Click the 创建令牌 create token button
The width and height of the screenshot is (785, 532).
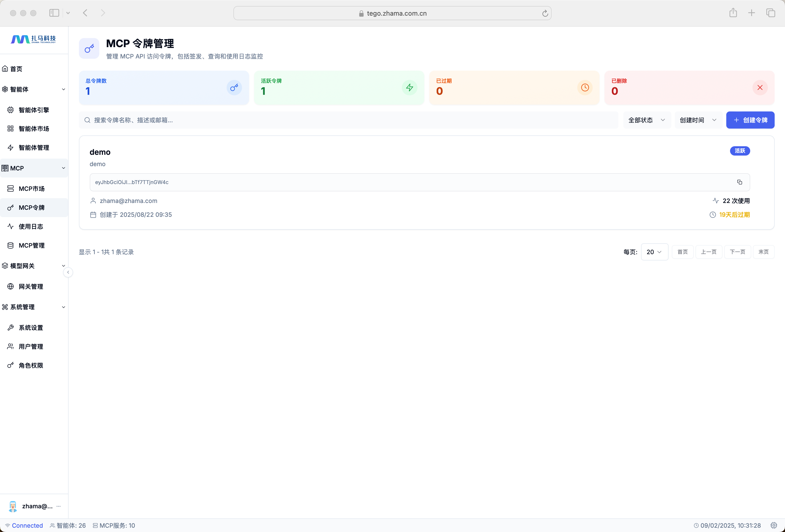(x=750, y=120)
